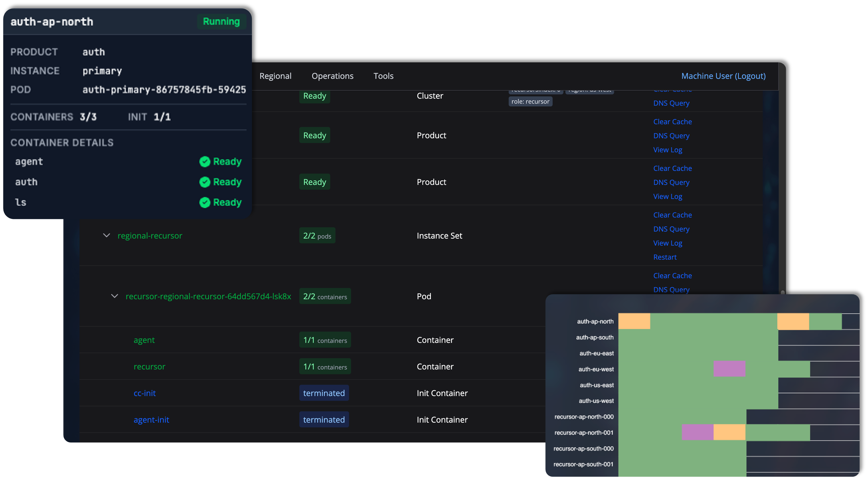Click the 1/1 containers badge beside recursor
The image size is (868, 480).
tap(325, 366)
